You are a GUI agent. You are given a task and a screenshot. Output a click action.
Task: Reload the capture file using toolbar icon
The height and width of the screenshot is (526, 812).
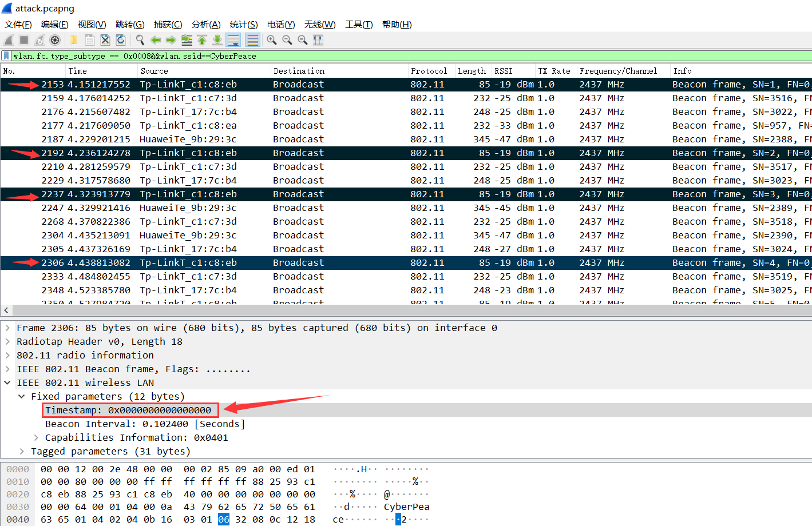[120, 40]
